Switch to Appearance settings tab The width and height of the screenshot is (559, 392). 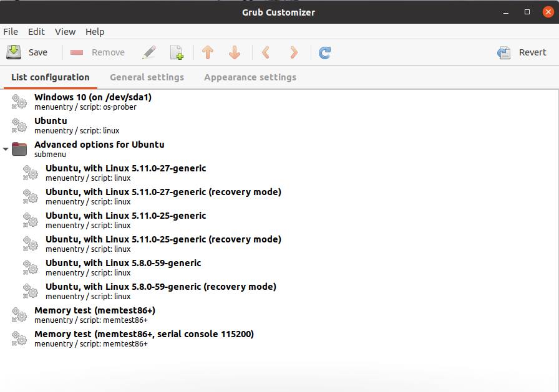[250, 77]
